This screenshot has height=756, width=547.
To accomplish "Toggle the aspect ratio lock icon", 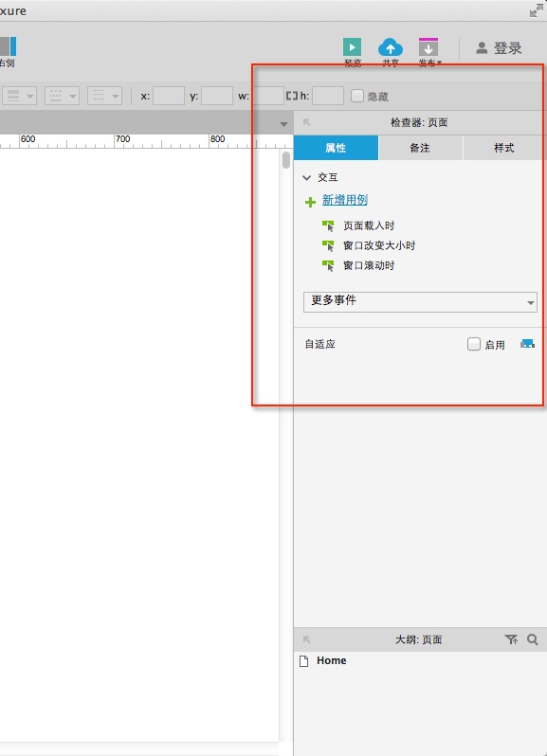I will point(291,96).
